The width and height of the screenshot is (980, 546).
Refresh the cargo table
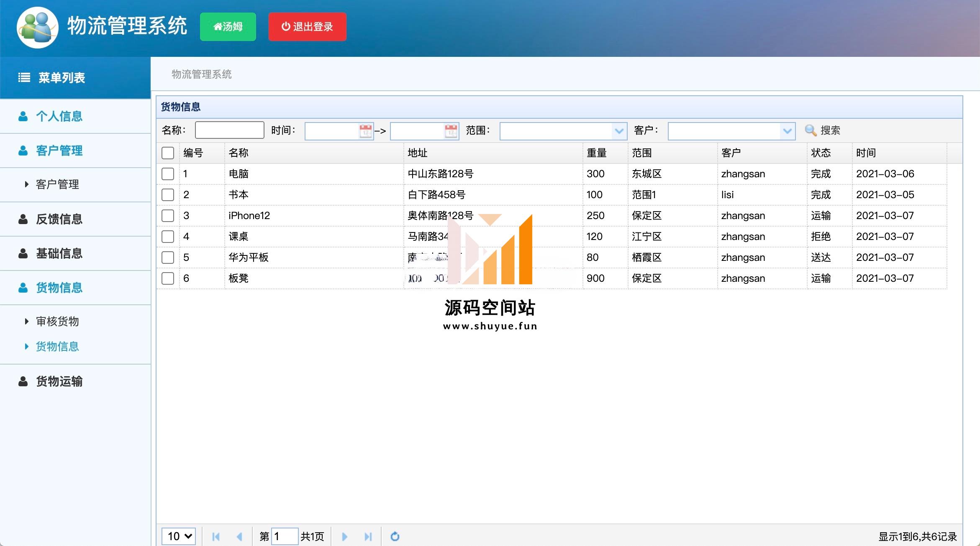coord(395,536)
